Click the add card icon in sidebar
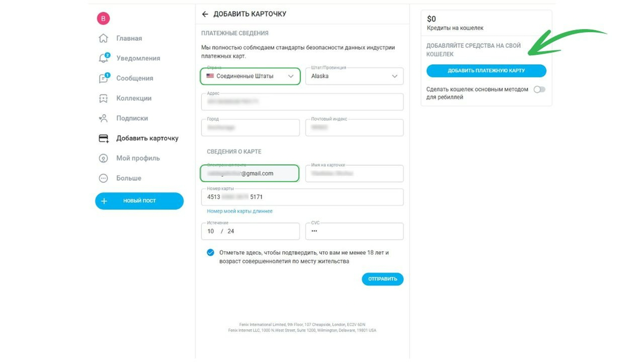 pyautogui.click(x=104, y=138)
